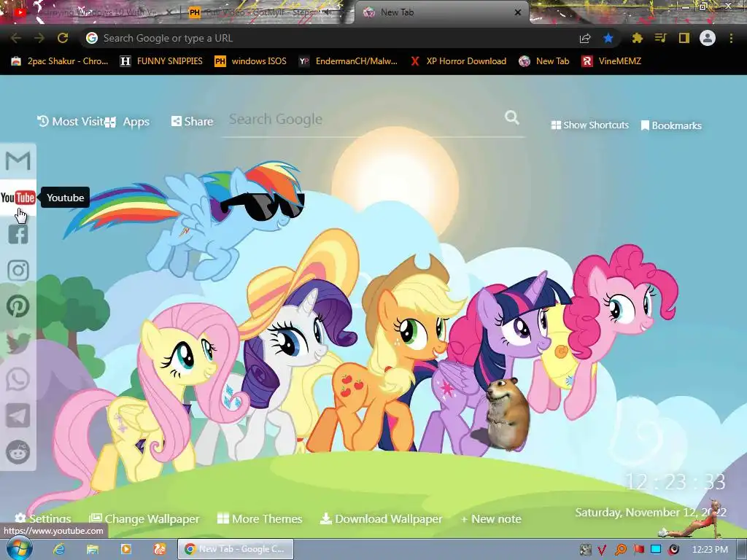Close the New Tab browser tab
Image resolution: width=747 pixels, height=560 pixels.
pos(518,12)
